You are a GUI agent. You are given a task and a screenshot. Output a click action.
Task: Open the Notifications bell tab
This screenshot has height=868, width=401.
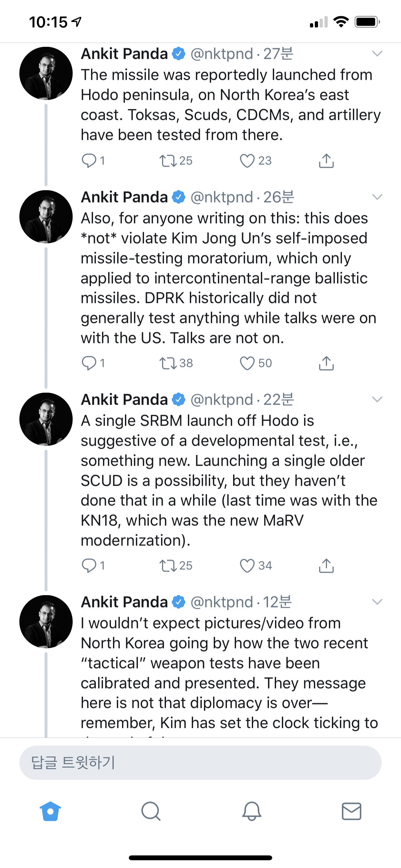252,811
